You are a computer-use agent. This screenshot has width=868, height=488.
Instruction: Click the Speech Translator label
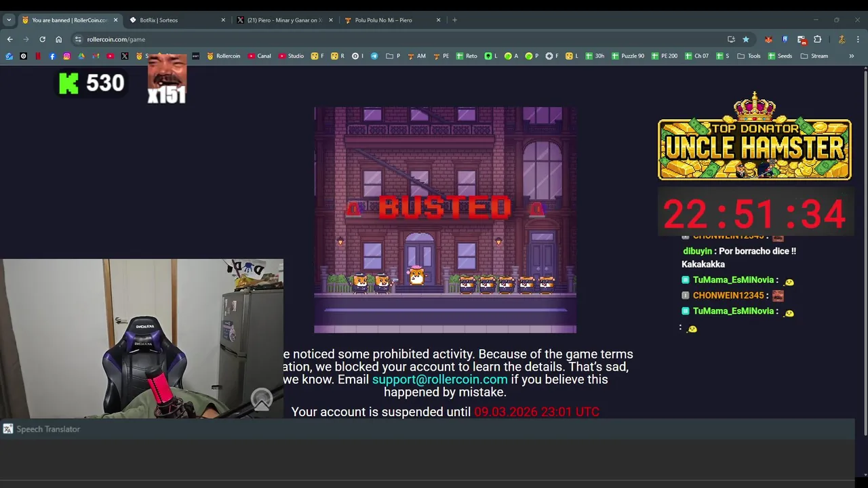point(48,429)
